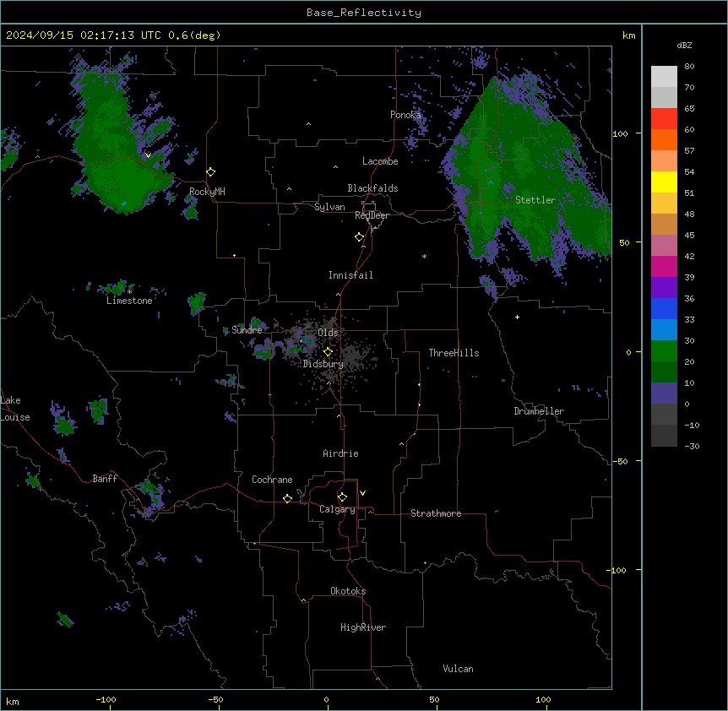
Task: Click the RockyMH label
Action: [207, 192]
